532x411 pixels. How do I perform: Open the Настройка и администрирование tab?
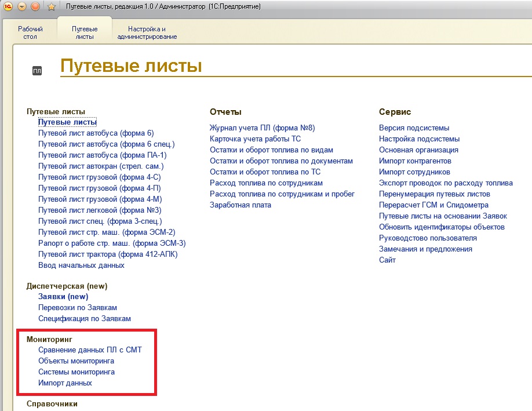(x=147, y=32)
